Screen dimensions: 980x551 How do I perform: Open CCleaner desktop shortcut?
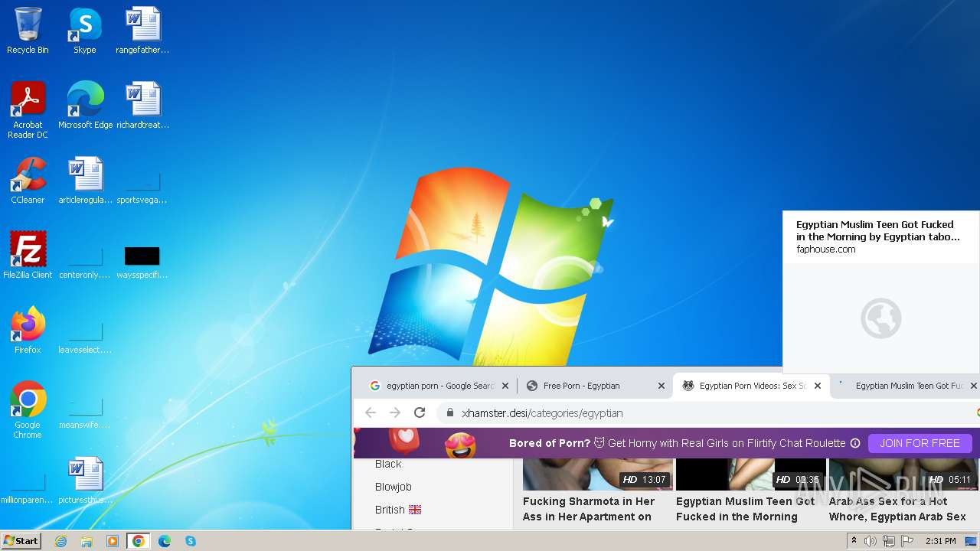28,181
